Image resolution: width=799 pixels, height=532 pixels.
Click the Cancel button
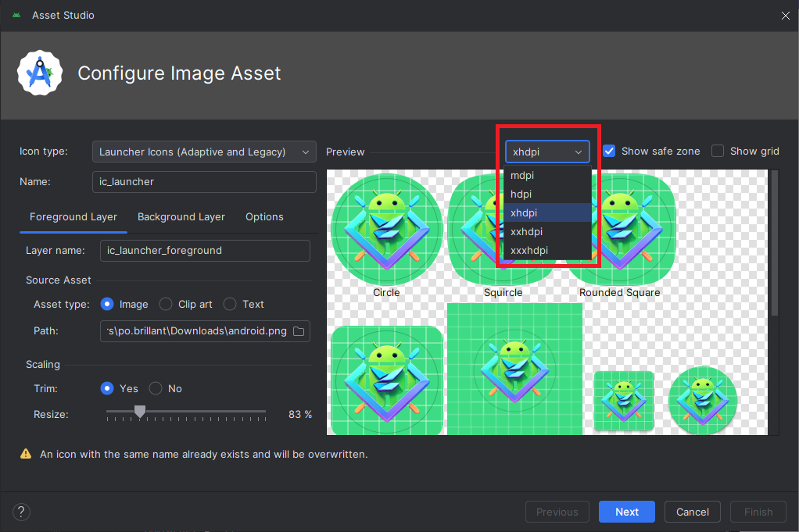point(693,512)
